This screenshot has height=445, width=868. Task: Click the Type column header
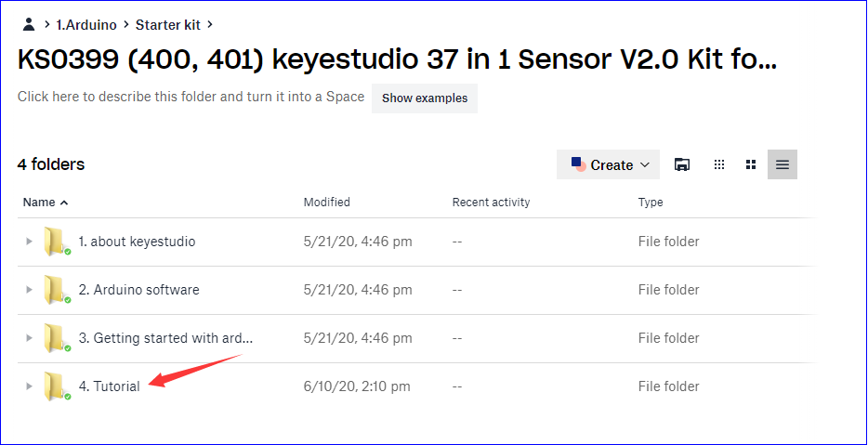click(651, 202)
